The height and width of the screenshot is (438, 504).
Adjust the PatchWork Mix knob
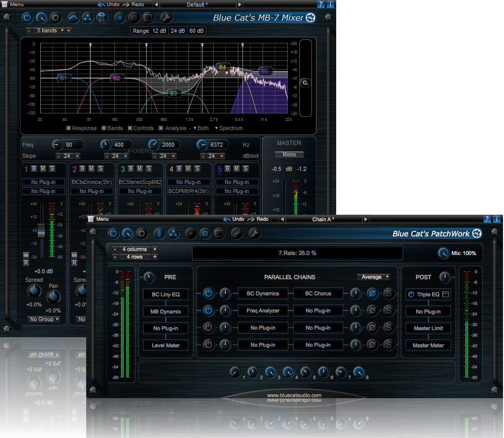[444, 253]
